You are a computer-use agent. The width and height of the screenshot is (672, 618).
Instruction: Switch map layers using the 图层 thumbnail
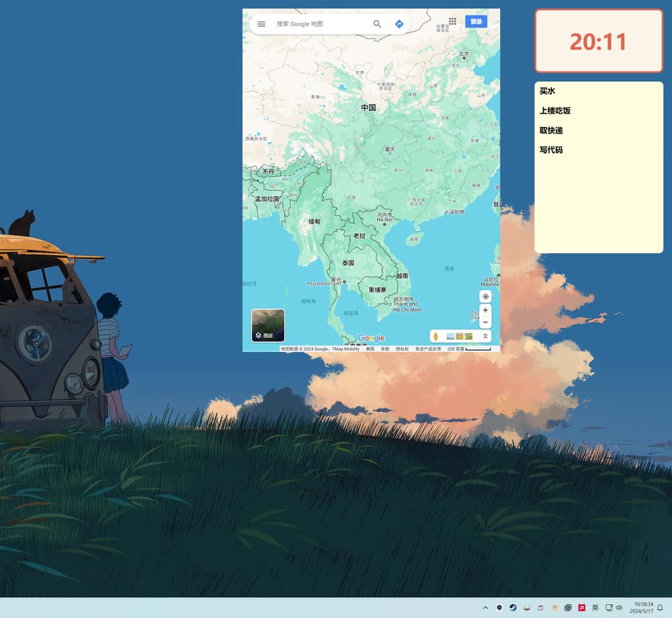tap(268, 325)
